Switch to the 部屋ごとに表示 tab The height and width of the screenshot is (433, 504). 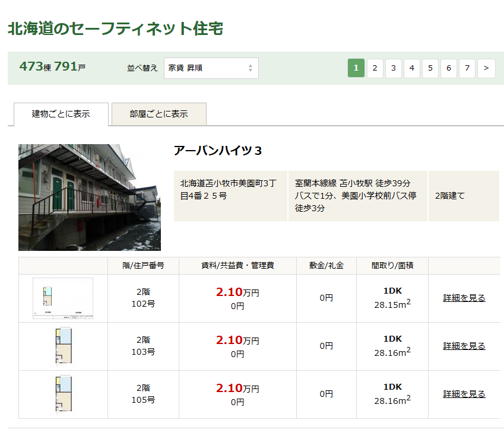point(158,114)
